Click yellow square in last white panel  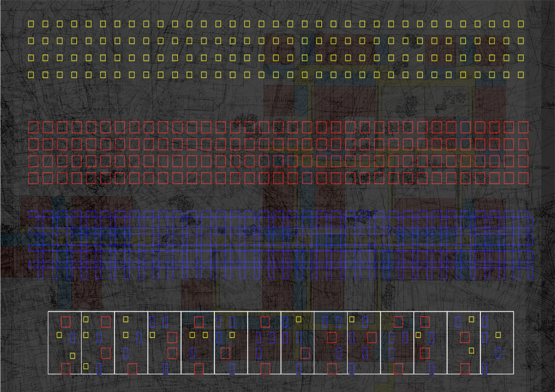[x=498, y=335]
